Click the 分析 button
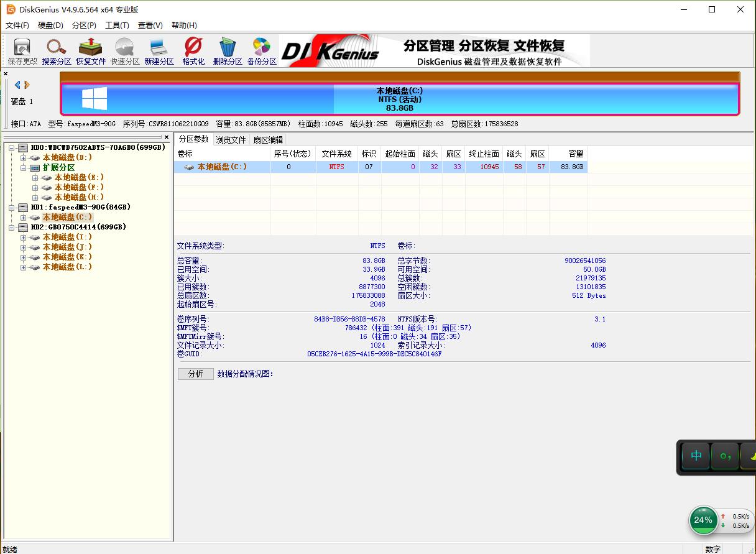Screen dimensions: 756x554 click(195, 374)
